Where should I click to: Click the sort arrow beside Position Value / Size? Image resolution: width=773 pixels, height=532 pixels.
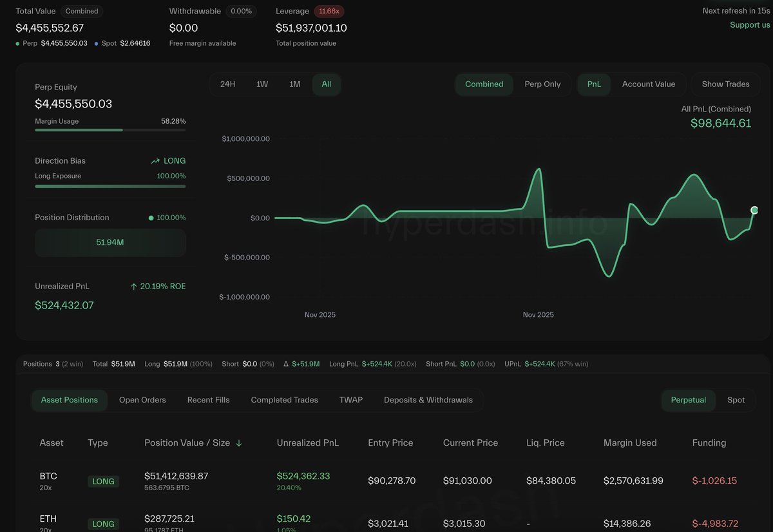point(239,443)
